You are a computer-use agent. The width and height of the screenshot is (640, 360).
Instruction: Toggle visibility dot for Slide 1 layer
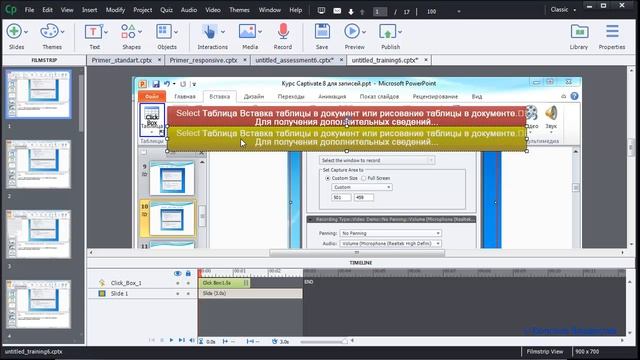click(x=178, y=293)
